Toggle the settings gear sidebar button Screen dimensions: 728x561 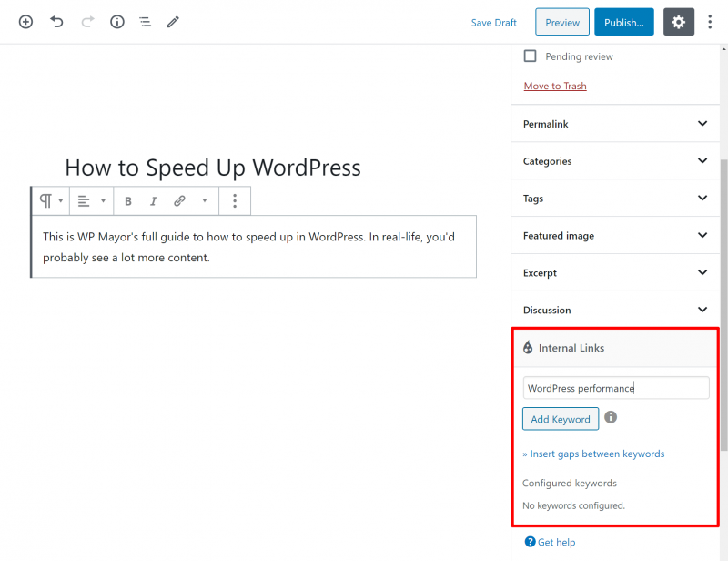click(678, 22)
